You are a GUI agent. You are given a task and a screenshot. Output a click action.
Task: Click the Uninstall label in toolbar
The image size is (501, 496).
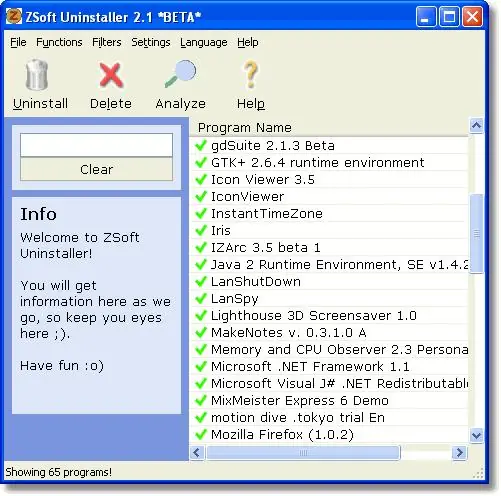[40, 104]
